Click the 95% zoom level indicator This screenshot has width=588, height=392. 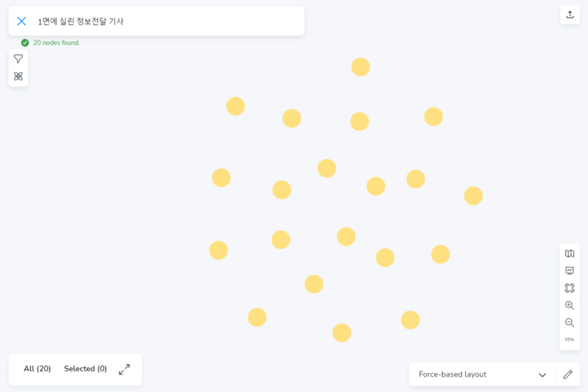[570, 340]
